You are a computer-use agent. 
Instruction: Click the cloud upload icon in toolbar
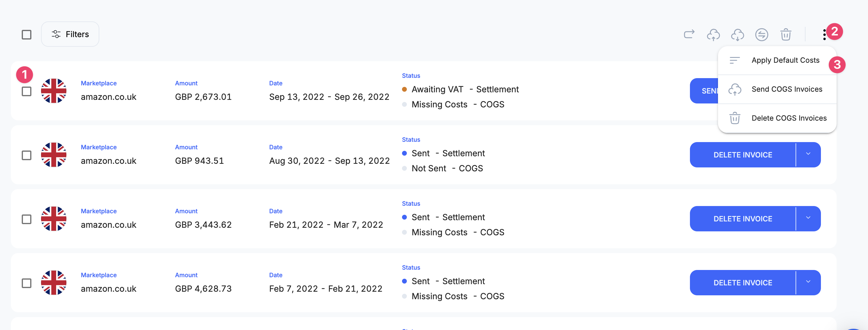713,34
